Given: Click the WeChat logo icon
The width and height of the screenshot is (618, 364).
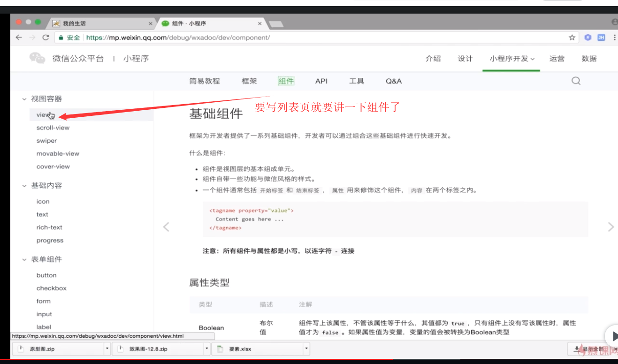Looking at the screenshot, I should [37, 58].
